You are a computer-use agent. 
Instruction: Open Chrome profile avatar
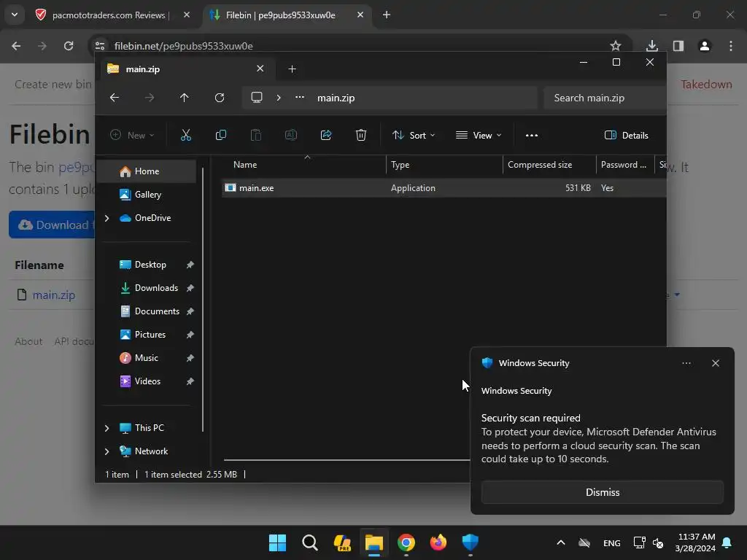(x=705, y=46)
